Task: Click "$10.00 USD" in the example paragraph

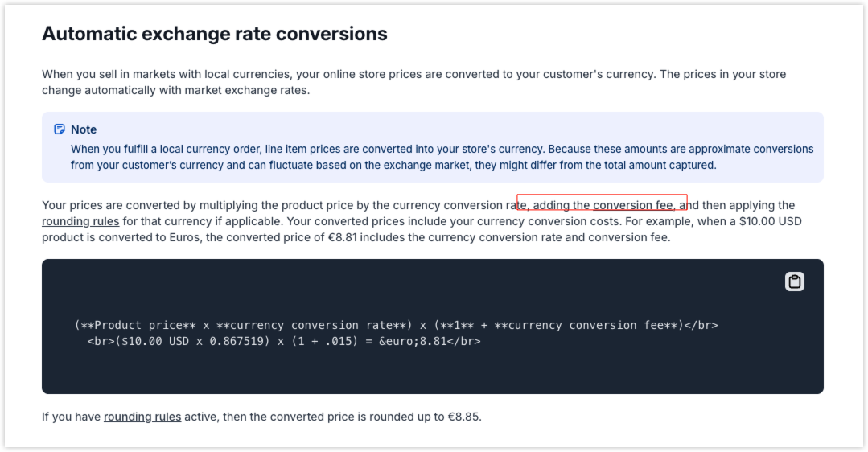Action: pyautogui.click(x=770, y=221)
